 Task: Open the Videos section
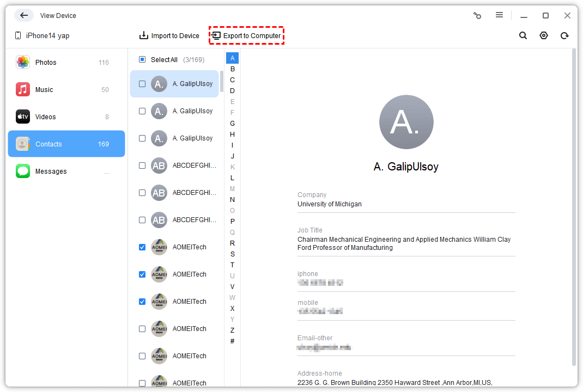pyautogui.click(x=46, y=117)
